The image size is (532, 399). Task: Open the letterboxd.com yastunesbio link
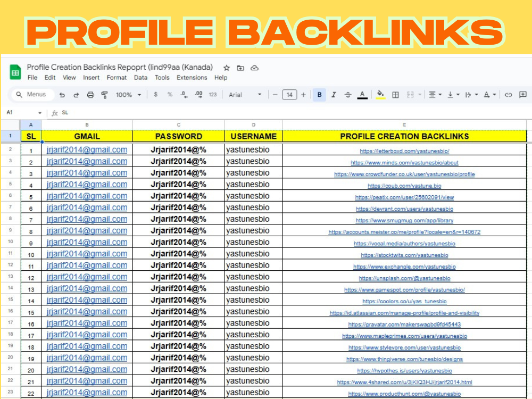pos(404,151)
